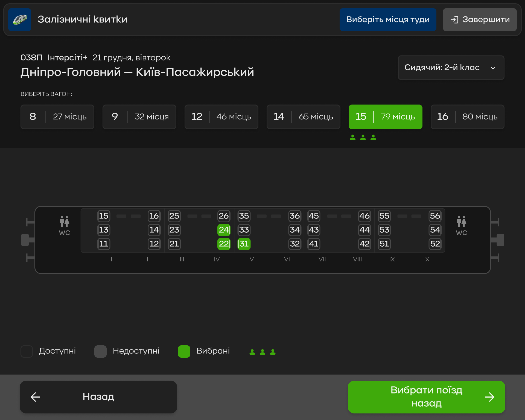Click the exit arrow icon beside Завершити
Screen dimensions: 525x420
[x=454, y=20]
